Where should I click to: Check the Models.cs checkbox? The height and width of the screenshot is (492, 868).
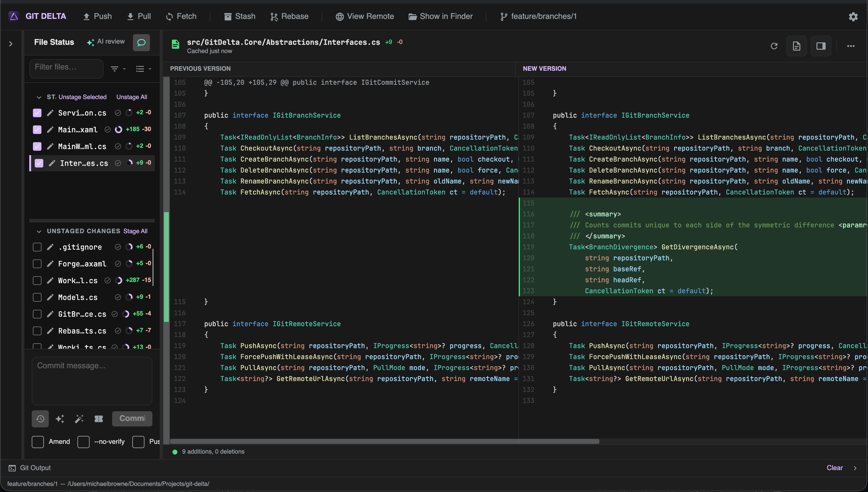pos(37,297)
